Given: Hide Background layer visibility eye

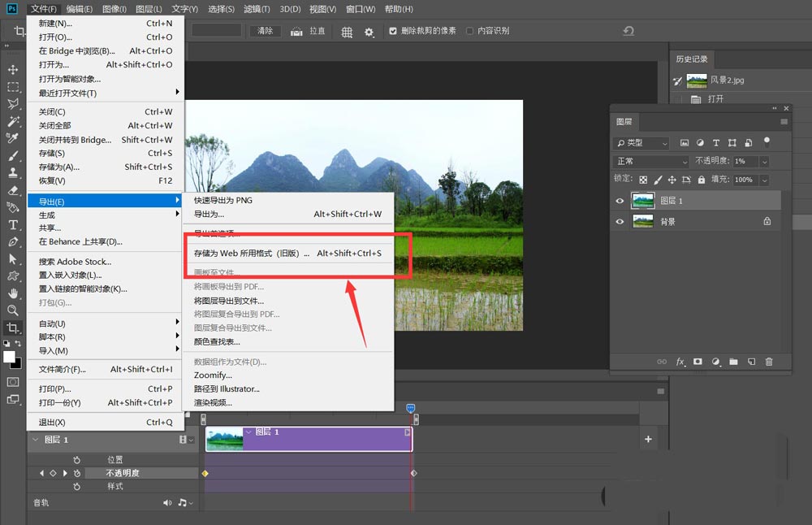Looking at the screenshot, I should [620, 222].
